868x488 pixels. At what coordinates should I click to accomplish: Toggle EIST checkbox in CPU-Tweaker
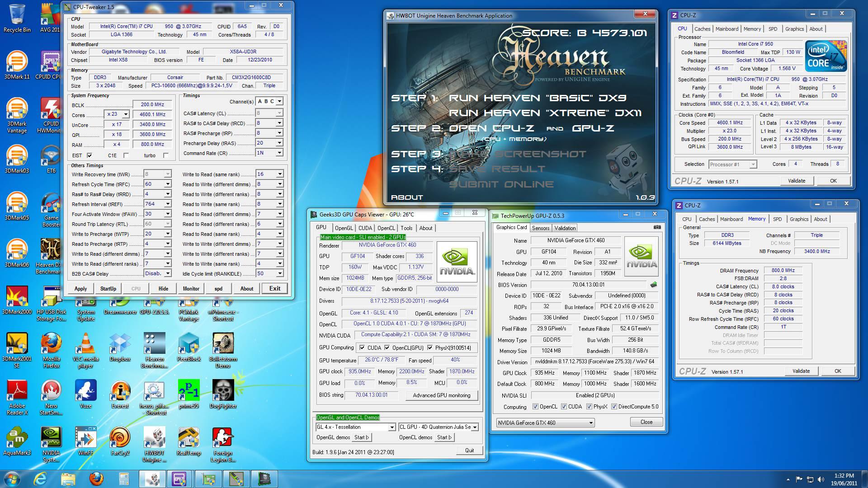click(x=90, y=155)
